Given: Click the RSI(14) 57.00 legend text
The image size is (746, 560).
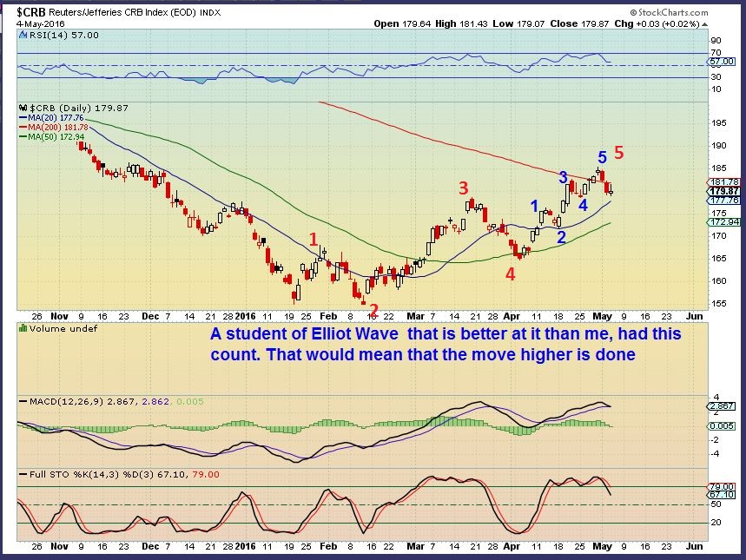Looking at the screenshot, I should coord(64,36).
